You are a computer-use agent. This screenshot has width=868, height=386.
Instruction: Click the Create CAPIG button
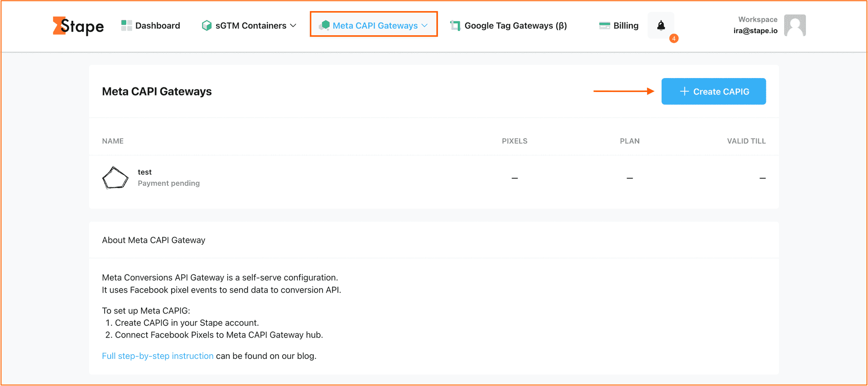[x=714, y=91]
